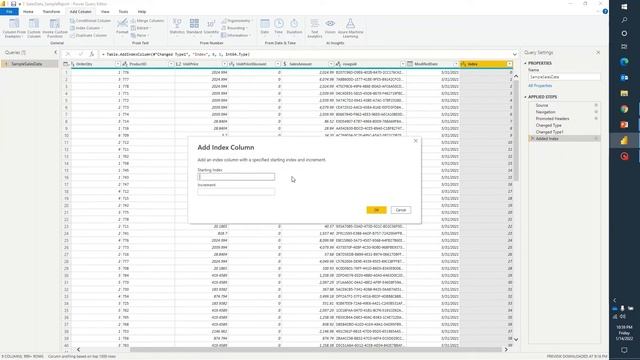Click the Conditional Column command
640x360 pixels.
coord(90,20)
